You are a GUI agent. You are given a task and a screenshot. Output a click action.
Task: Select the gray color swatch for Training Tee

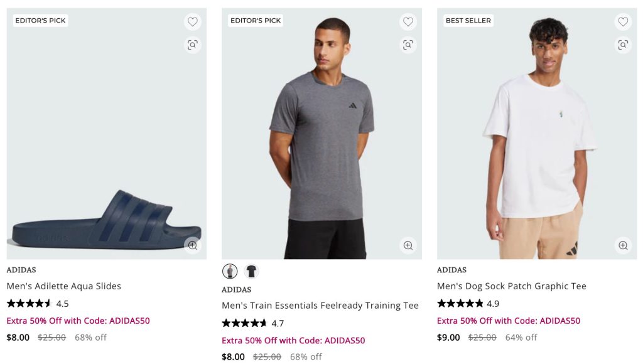tap(230, 271)
